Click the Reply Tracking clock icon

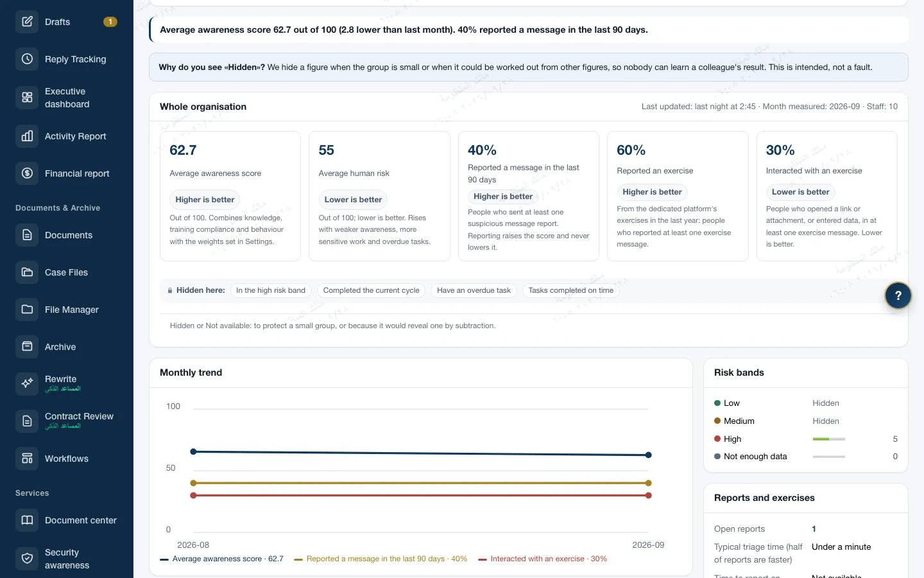(27, 59)
